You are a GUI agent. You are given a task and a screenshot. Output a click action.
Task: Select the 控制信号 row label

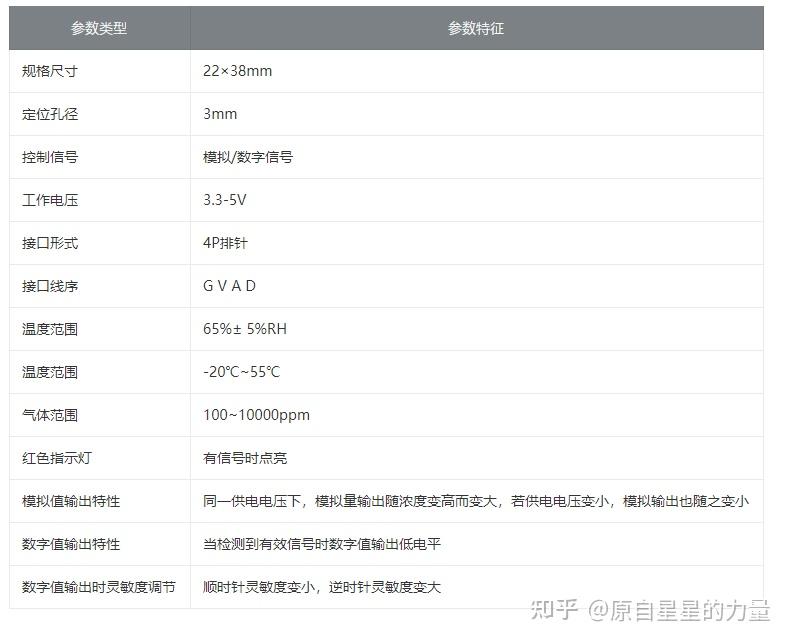(50, 157)
